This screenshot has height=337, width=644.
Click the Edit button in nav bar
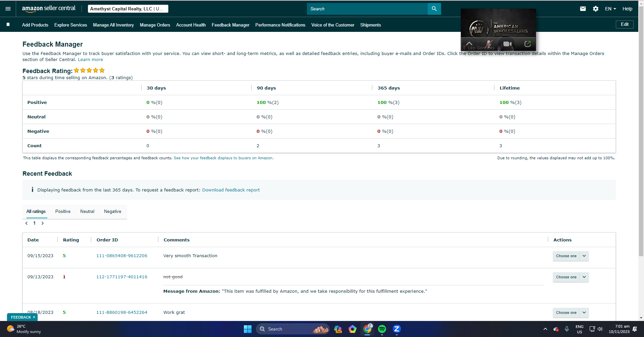[x=625, y=24]
